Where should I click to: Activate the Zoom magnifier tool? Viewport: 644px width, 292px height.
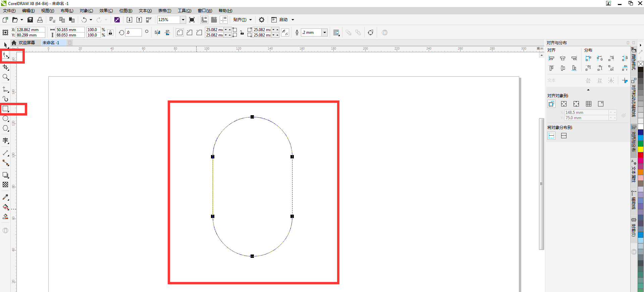pyautogui.click(x=6, y=77)
